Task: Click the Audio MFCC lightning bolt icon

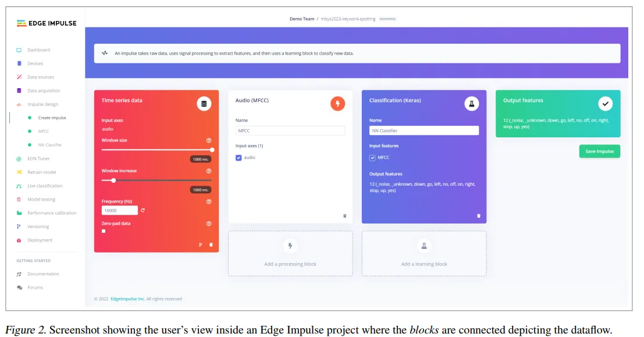Action: tap(337, 104)
